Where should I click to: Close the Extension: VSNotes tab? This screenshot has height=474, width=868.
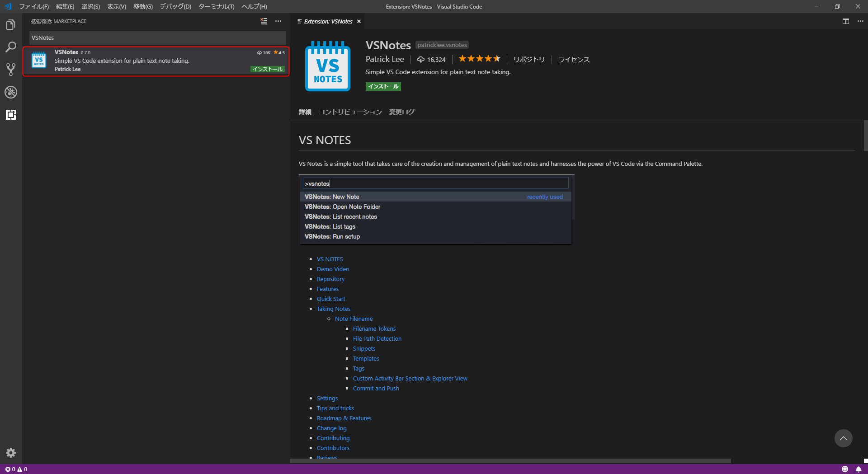pyautogui.click(x=359, y=21)
